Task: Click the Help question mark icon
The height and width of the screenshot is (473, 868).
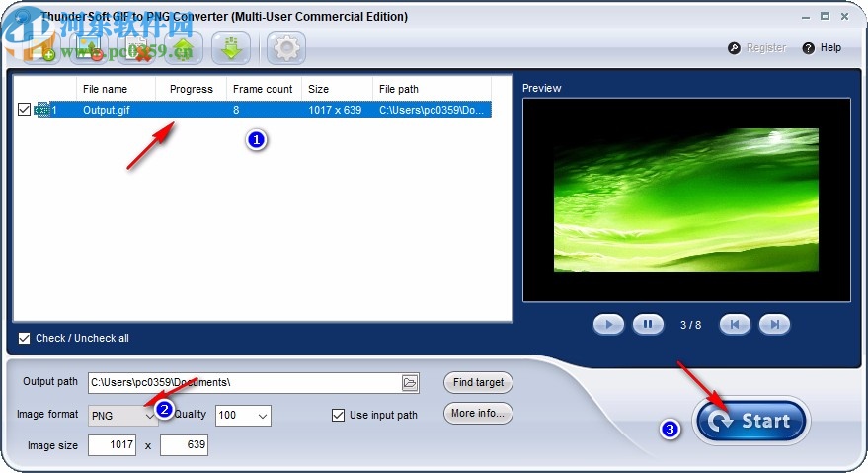Action: pyautogui.click(x=808, y=48)
